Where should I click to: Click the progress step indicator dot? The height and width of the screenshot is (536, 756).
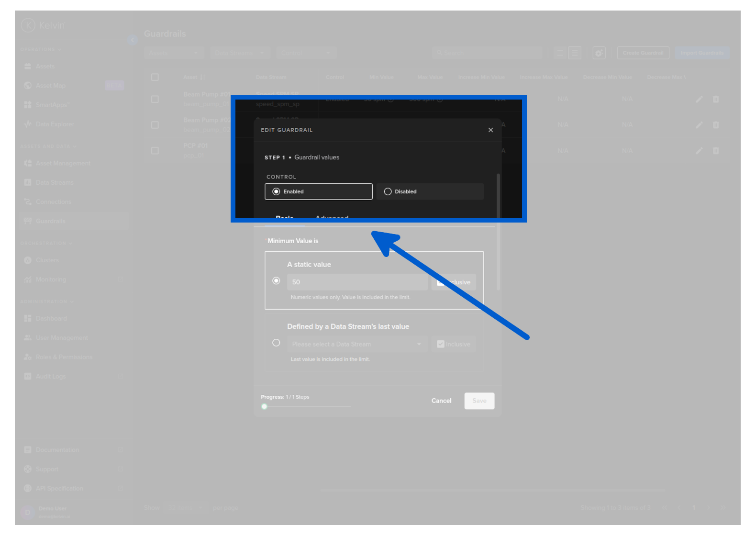[x=264, y=407]
